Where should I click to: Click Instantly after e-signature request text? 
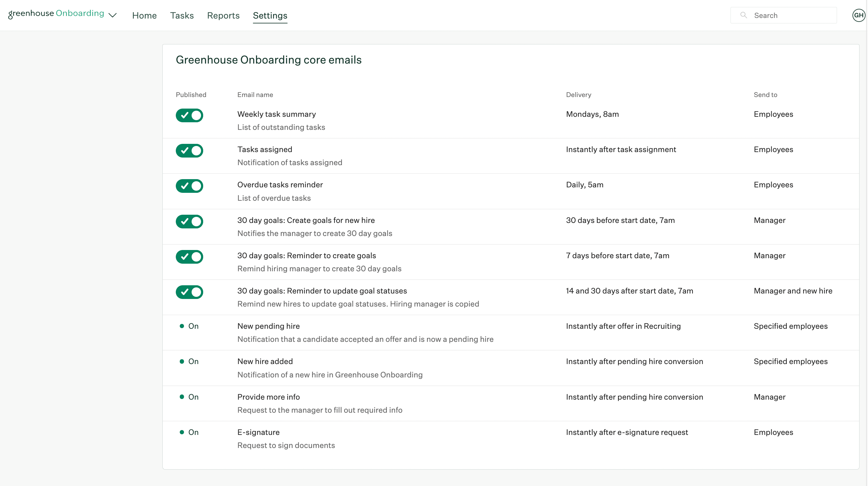627,432
